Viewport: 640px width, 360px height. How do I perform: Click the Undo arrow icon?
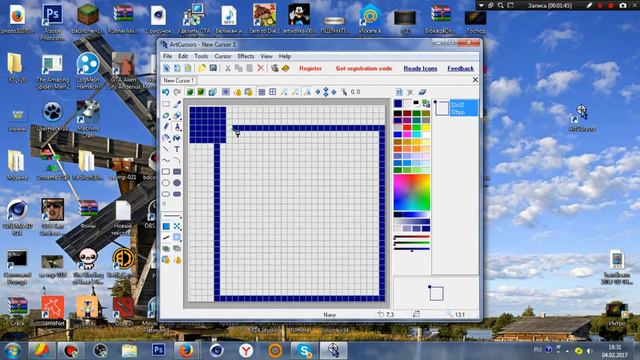pyautogui.click(x=166, y=92)
